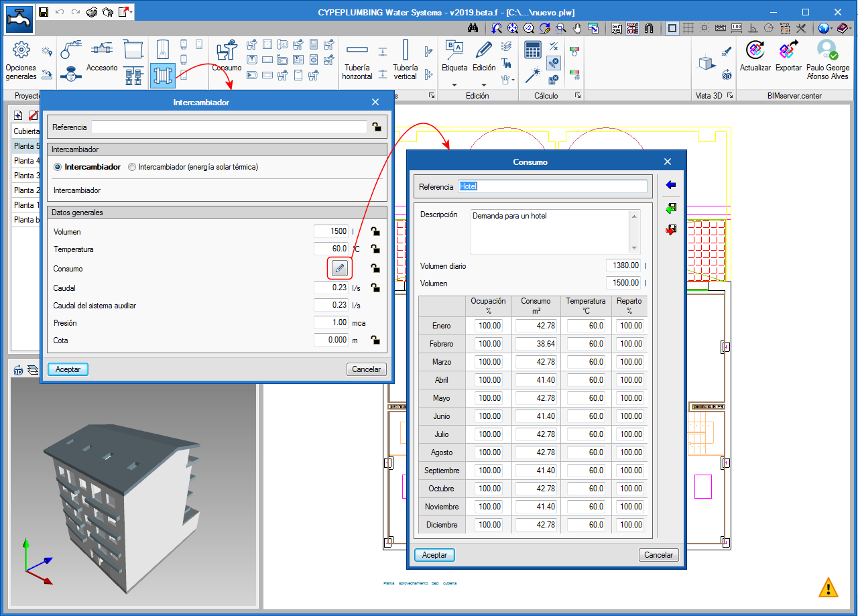
Task: Click Febrero Consumo cell 38.64
Action: coord(536,344)
